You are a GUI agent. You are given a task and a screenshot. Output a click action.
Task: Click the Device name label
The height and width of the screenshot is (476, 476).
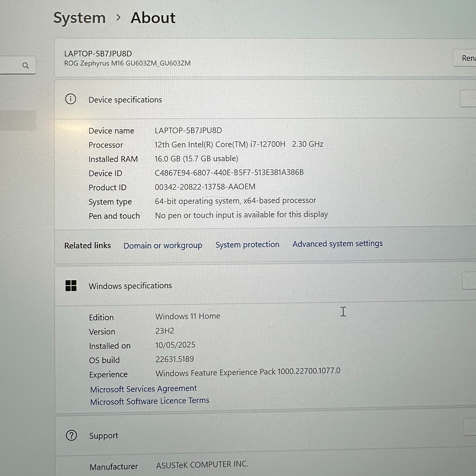(x=111, y=131)
